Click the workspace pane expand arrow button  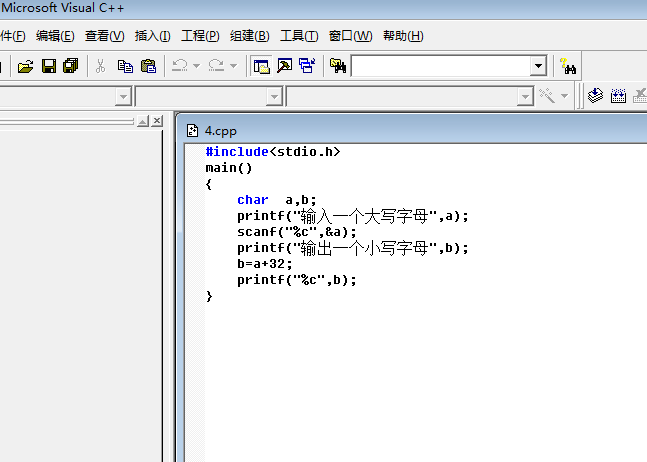143,121
